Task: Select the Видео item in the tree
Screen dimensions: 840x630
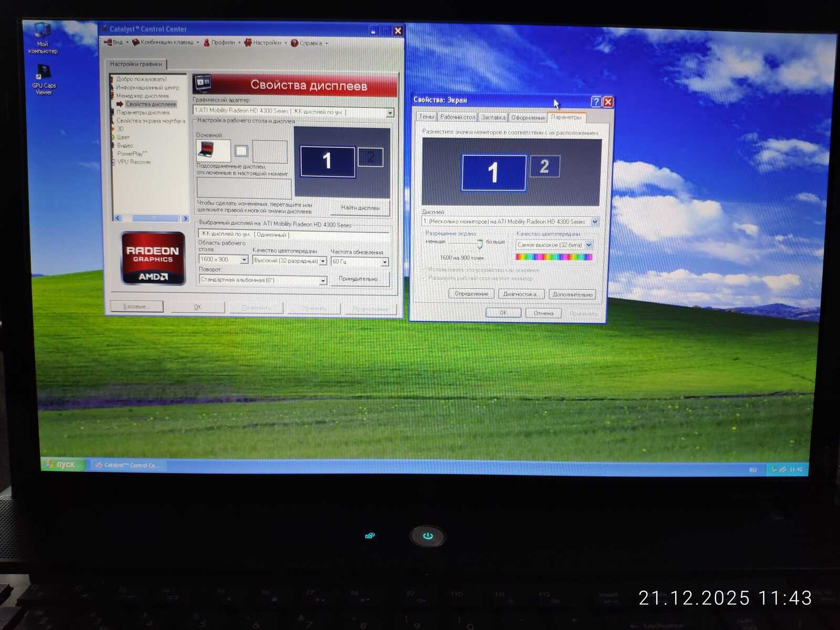Action: pyautogui.click(x=125, y=145)
